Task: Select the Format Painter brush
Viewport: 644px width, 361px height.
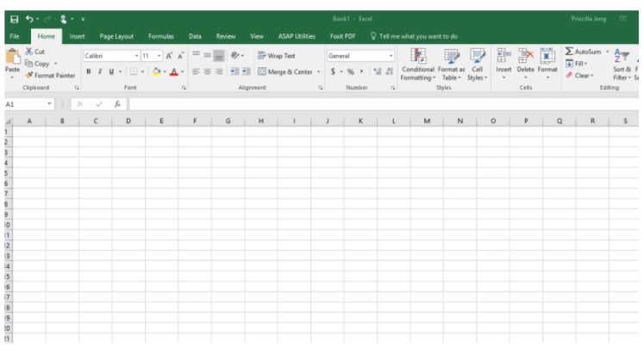Action: [x=29, y=76]
